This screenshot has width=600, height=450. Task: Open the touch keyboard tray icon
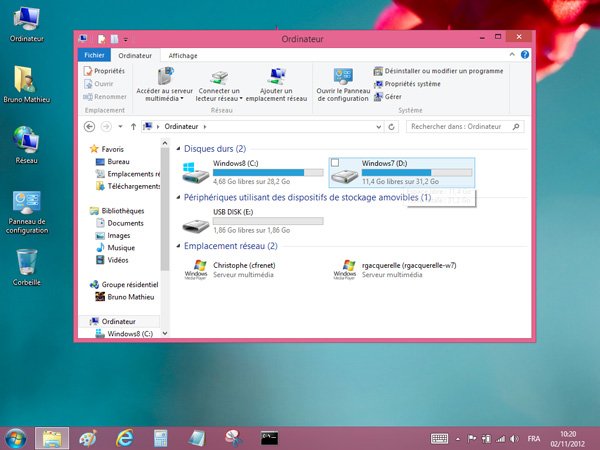coord(439,439)
